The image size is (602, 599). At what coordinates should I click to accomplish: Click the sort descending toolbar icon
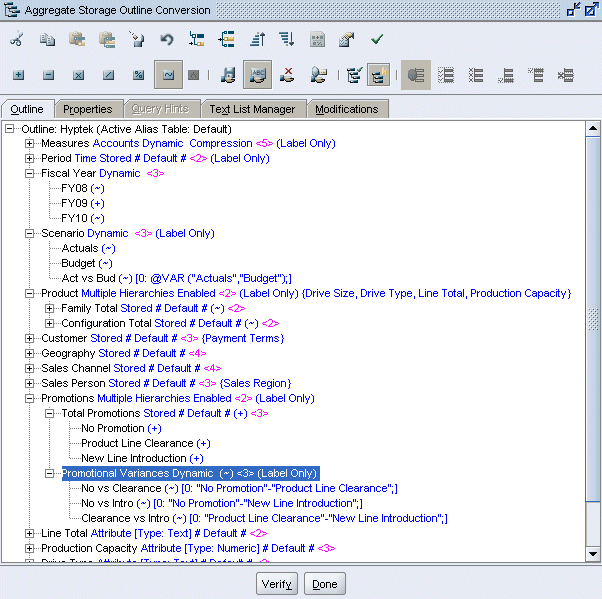[x=287, y=40]
